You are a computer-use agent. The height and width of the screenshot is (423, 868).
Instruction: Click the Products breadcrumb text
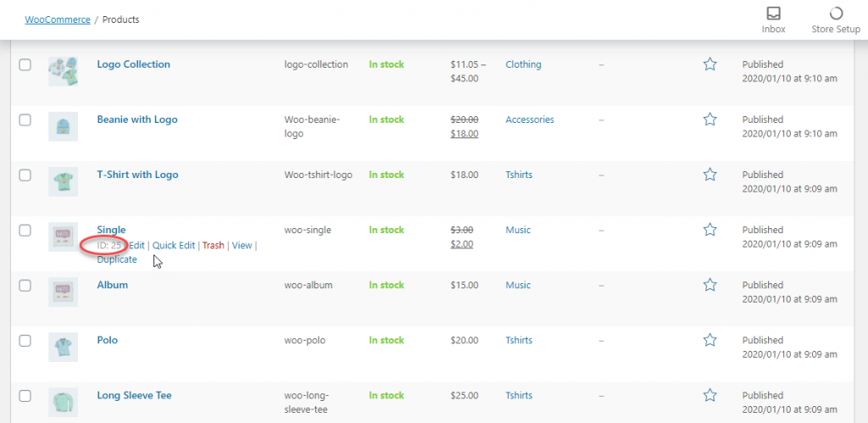tap(120, 19)
